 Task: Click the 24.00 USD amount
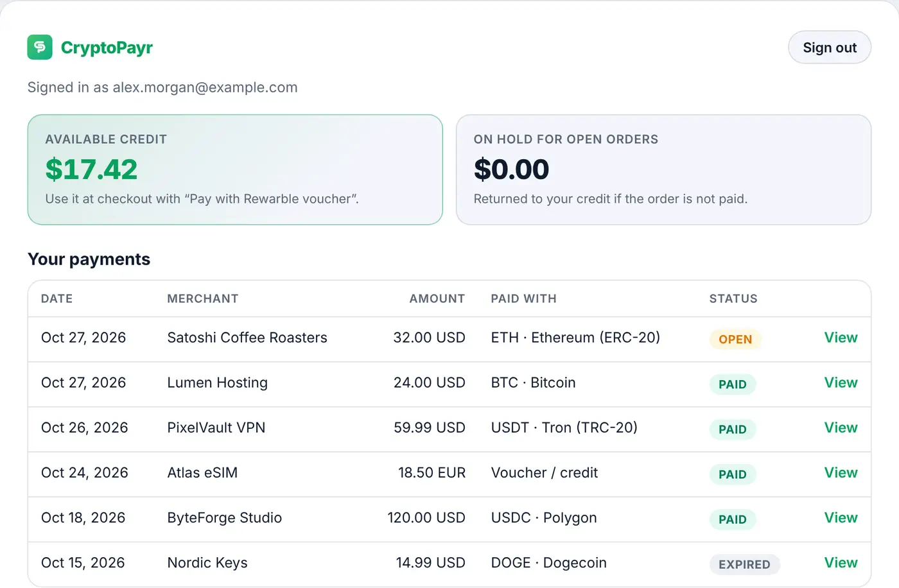tap(429, 383)
